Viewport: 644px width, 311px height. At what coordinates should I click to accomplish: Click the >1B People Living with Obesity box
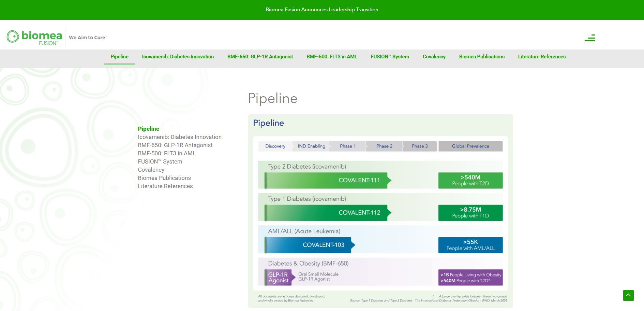tap(470, 278)
